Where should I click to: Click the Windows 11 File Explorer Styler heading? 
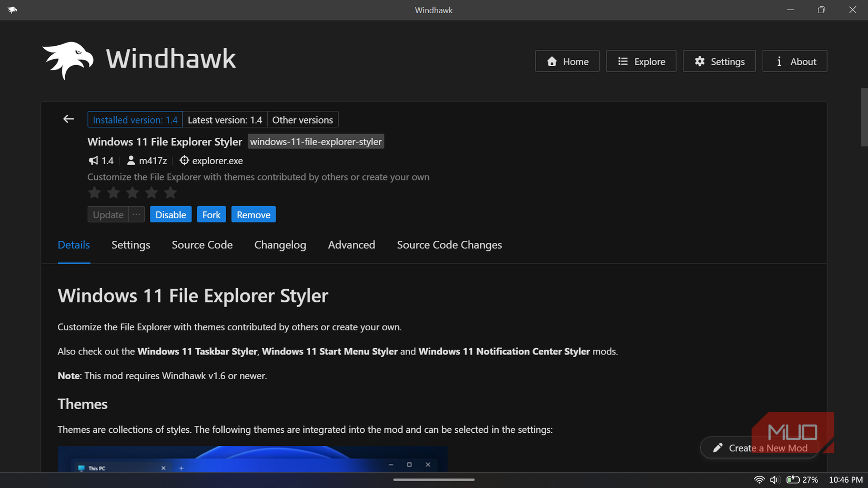point(193,296)
